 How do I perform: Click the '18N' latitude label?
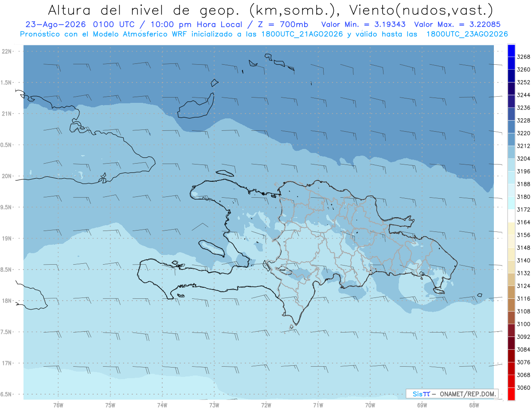pyautogui.click(x=6, y=301)
